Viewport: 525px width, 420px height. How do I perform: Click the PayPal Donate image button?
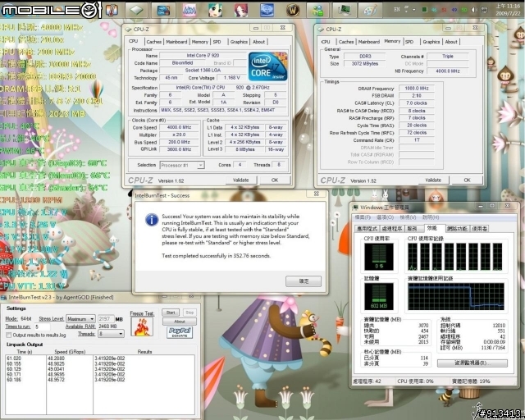[x=180, y=332]
